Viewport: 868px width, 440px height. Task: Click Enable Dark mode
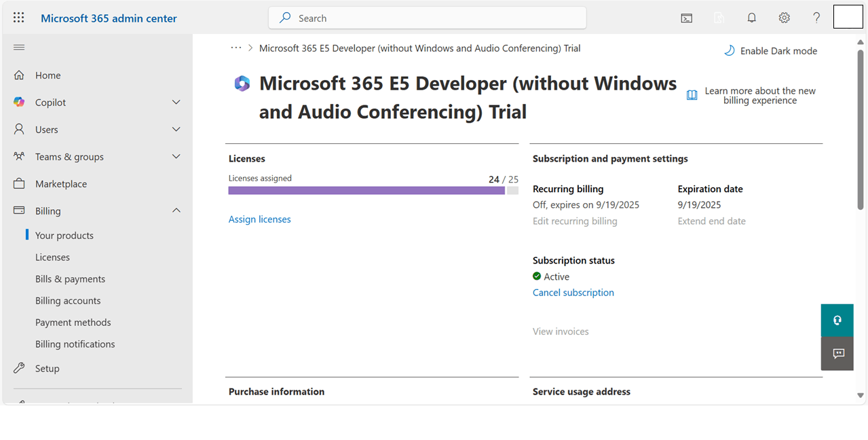(778, 51)
